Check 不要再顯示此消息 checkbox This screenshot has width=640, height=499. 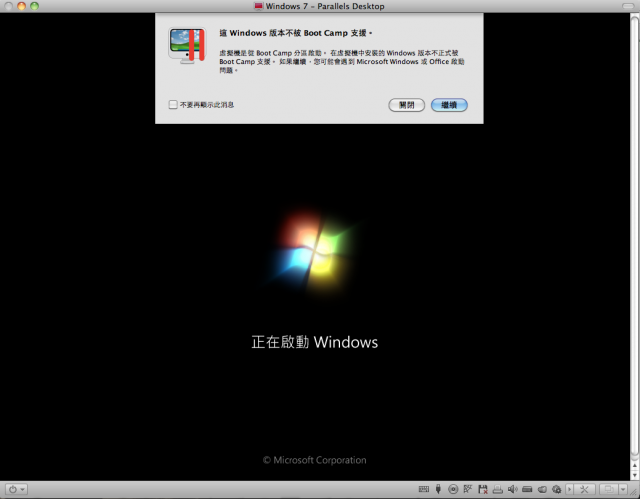(x=173, y=104)
